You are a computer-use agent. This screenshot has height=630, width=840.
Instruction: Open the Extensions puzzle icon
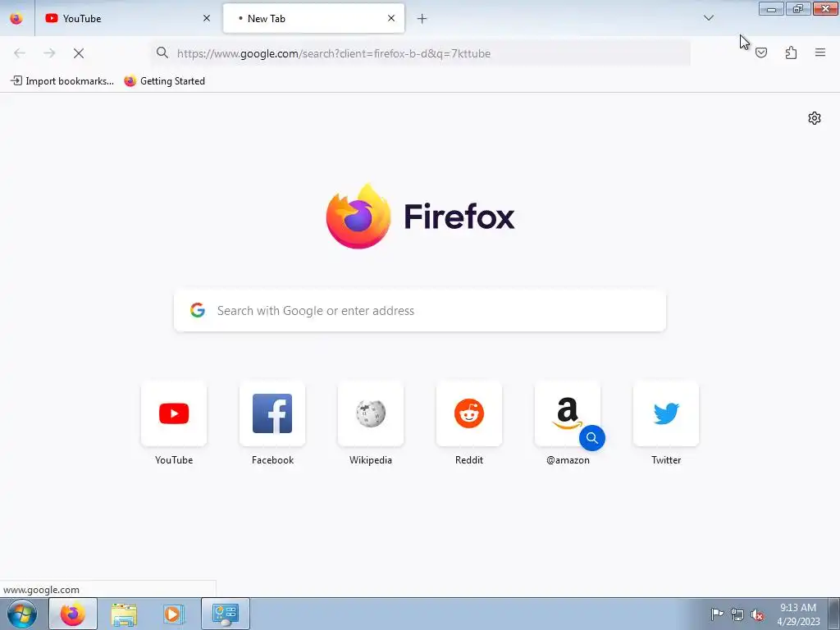[x=791, y=52]
